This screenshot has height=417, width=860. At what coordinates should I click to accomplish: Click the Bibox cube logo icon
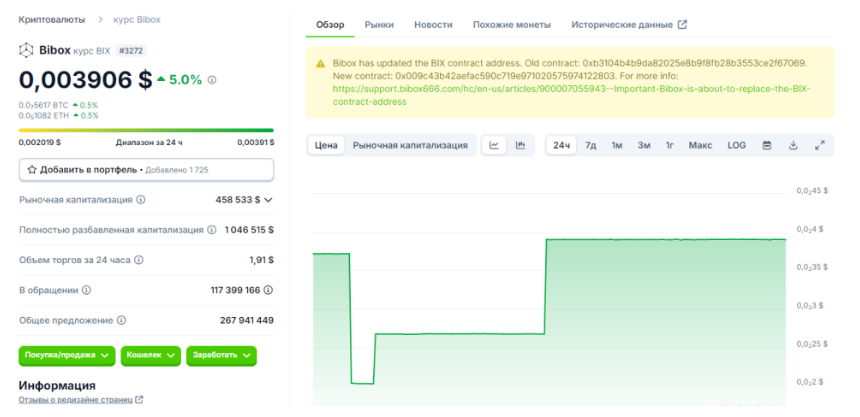[26, 51]
